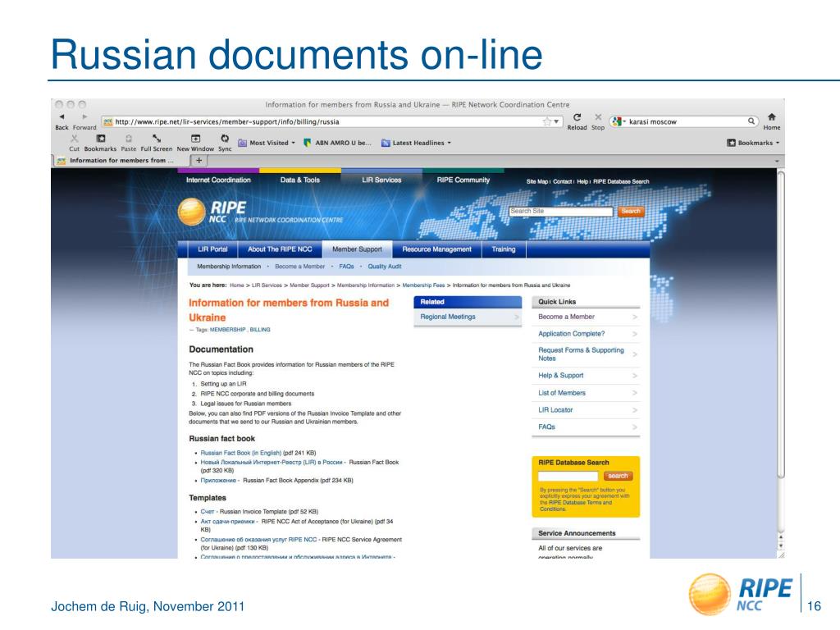The image size is (840, 630).
Task: Reload the page with Reload icon
Action: tap(577, 117)
